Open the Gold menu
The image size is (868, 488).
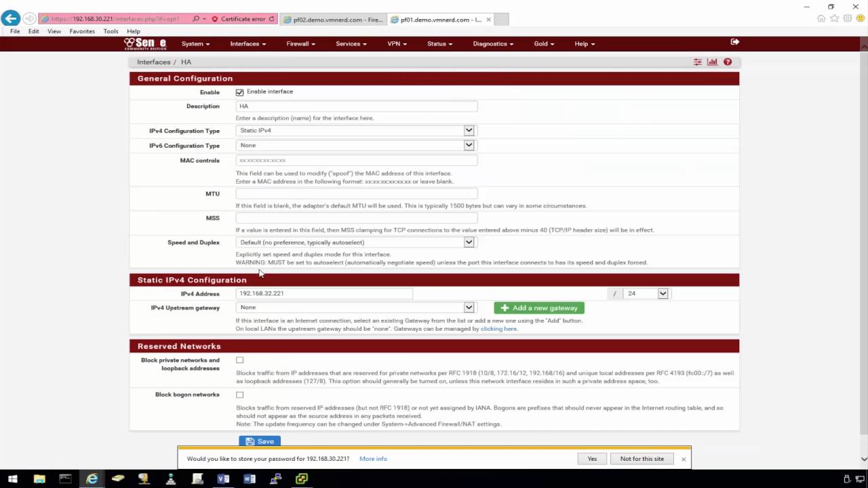544,43
